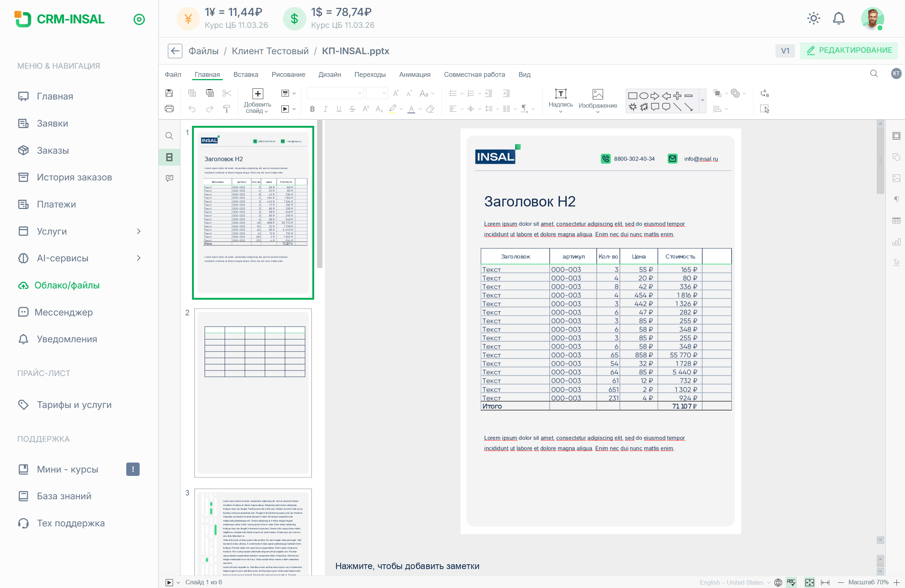Toggle spell checking in status bar
This screenshot has height=588, width=905.
click(791, 582)
